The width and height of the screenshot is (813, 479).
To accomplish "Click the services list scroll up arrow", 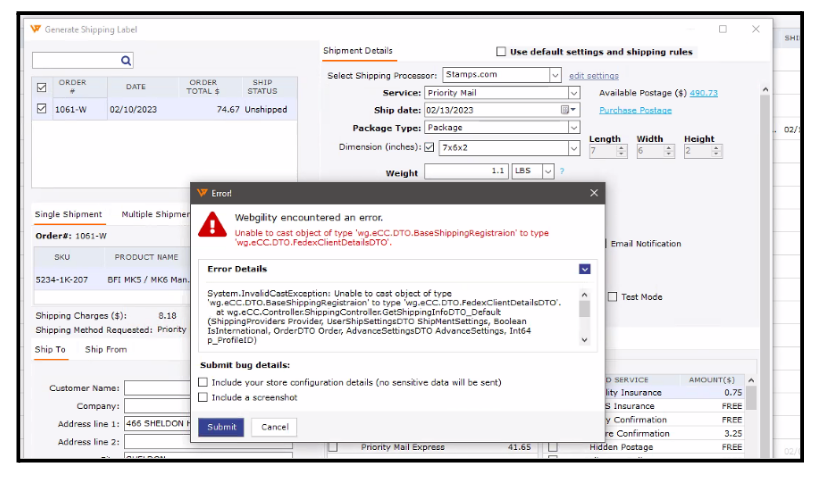I will coord(751,381).
